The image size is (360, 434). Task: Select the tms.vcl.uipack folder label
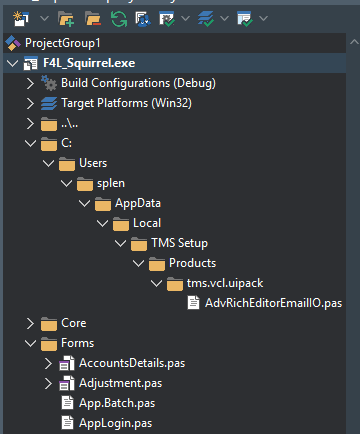point(225,283)
